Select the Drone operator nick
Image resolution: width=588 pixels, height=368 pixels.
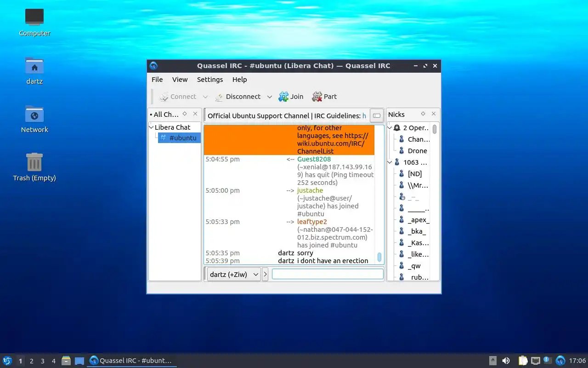coord(413,151)
